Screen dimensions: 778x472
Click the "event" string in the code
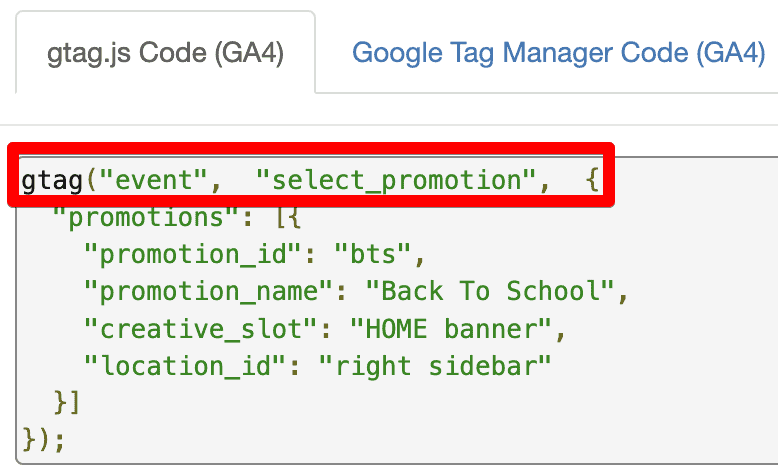pos(162,182)
